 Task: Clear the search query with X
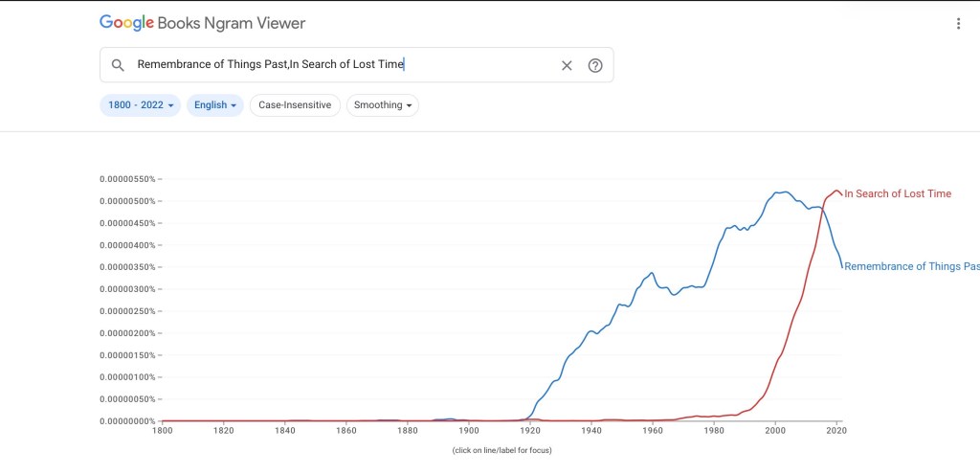pyautogui.click(x=567, y=65)
